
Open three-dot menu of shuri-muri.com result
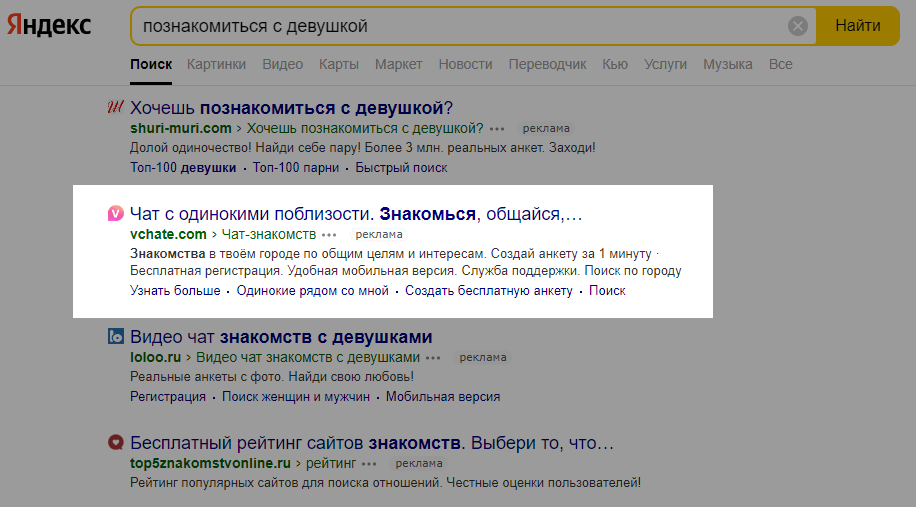[497, 129]
